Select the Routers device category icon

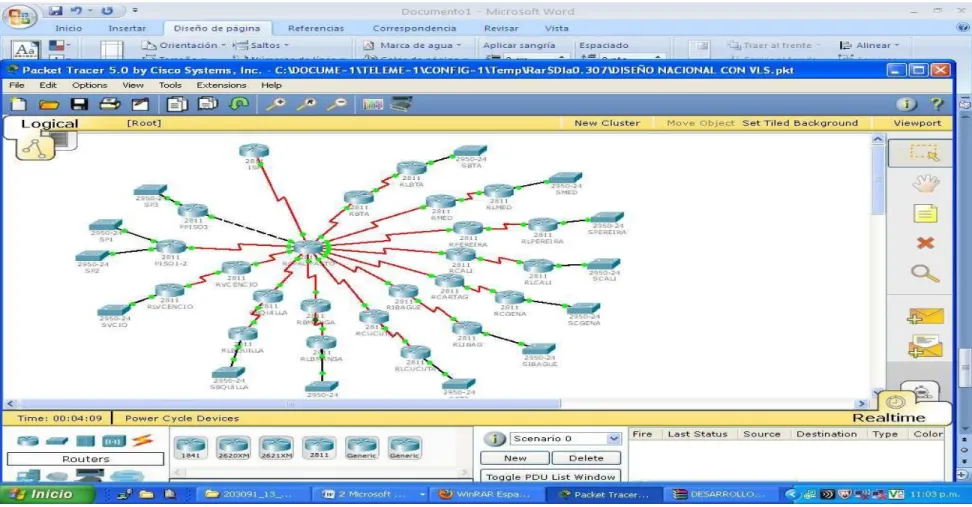tap(27, 441)
